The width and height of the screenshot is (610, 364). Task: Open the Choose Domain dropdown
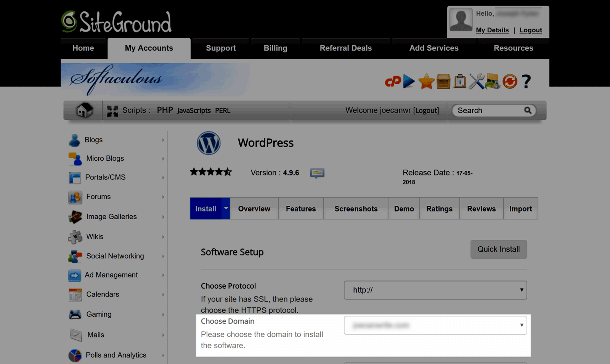click(x=435, y=325)
